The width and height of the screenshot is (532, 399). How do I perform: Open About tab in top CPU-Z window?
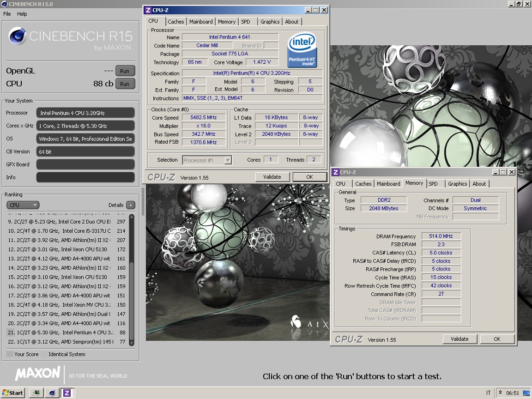(292, 22)
